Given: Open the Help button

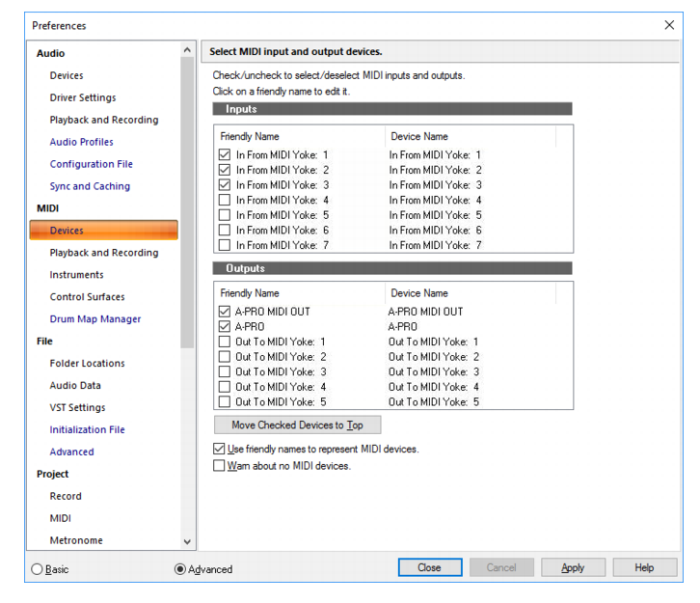Looking at the screenshot, I should (x=644, y=567).
